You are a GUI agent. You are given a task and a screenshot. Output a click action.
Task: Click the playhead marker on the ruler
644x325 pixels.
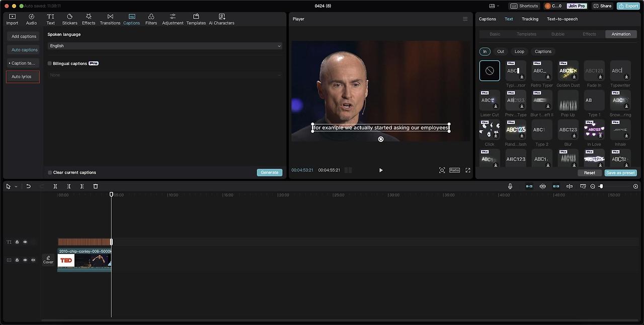pos(112,194)
